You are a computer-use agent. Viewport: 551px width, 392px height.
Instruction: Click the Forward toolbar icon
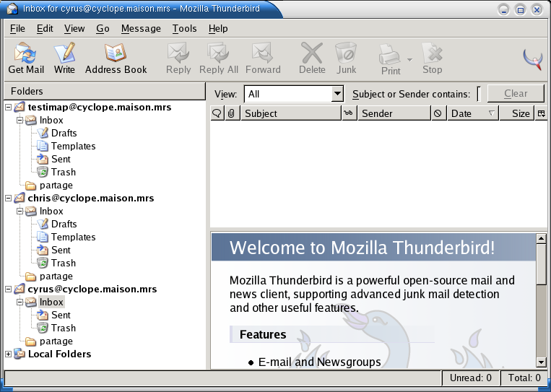[263, 58]
